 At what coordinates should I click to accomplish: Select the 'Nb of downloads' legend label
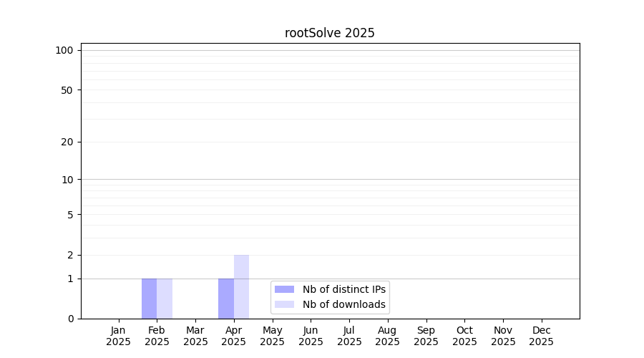344,304
